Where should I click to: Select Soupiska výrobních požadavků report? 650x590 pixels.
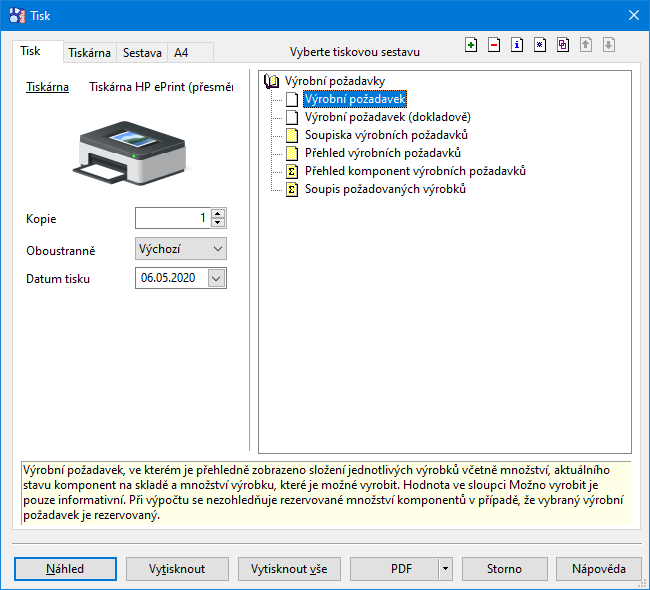(x=386, y=135)
